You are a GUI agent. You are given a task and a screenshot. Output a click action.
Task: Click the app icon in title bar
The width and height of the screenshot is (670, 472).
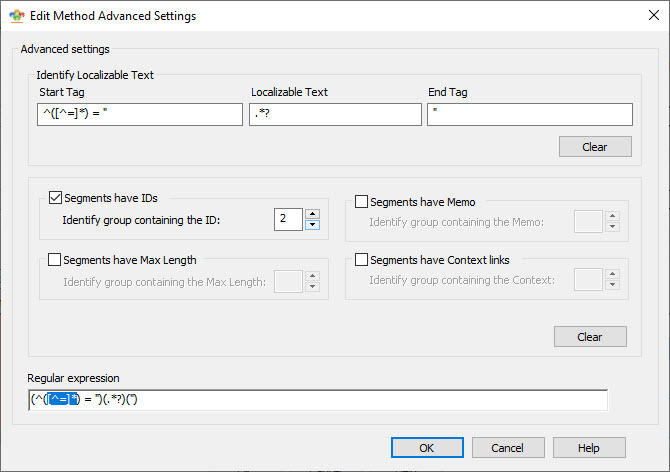click(x=17, y=16)
